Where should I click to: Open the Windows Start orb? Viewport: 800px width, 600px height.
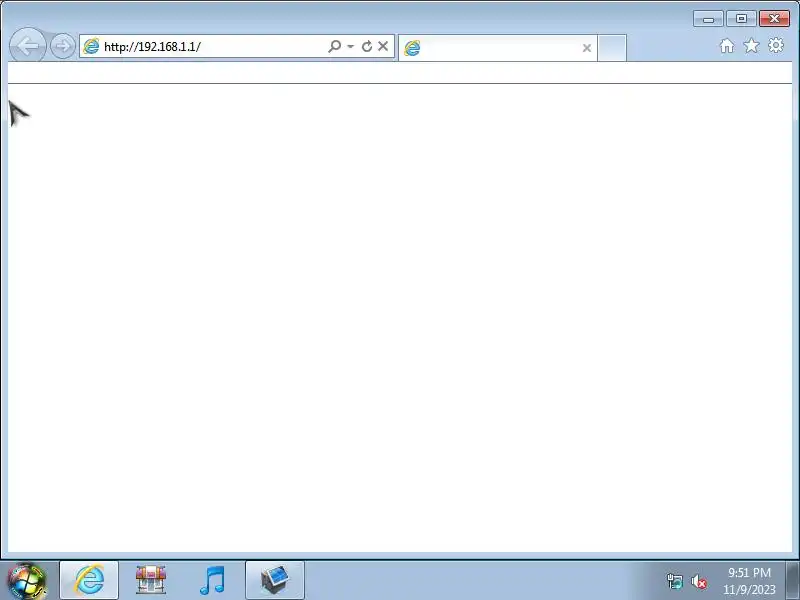click(x=27, y=581)
